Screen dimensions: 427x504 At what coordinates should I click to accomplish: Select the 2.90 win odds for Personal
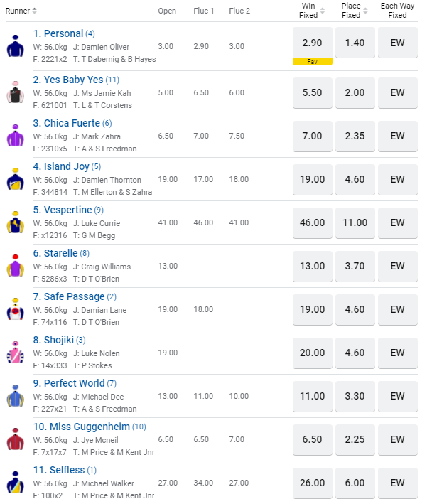(x=312, y=43)
